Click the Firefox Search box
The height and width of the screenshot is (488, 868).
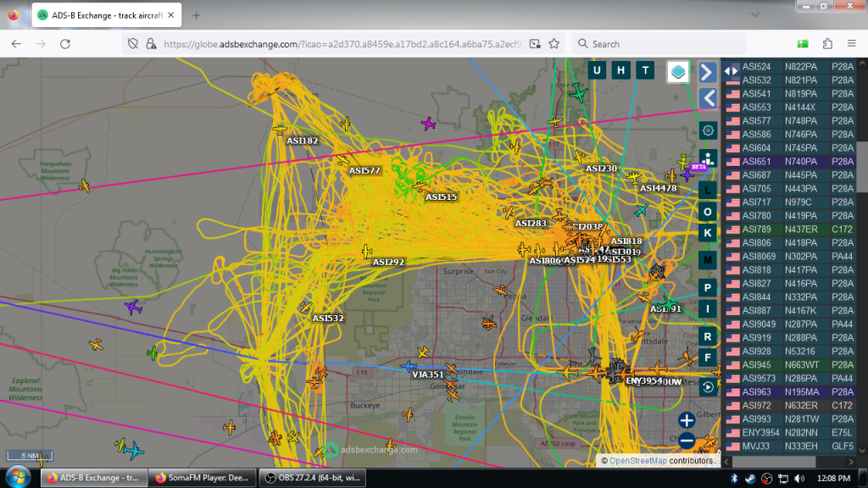pyautogui.click(x=659, y=44)
